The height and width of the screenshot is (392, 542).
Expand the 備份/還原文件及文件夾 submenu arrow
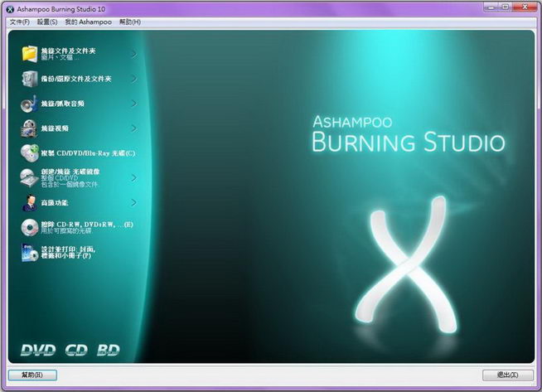pyautogui.click(x=133, y=79)
